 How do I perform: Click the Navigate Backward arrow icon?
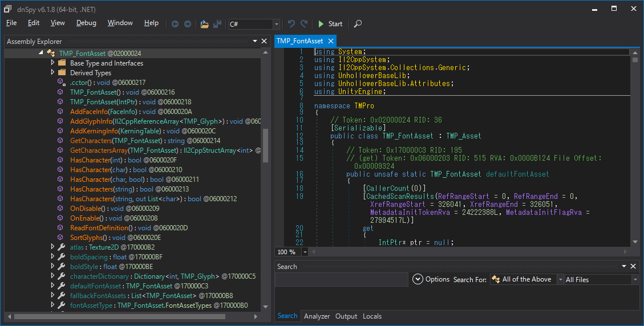(175, 25)
